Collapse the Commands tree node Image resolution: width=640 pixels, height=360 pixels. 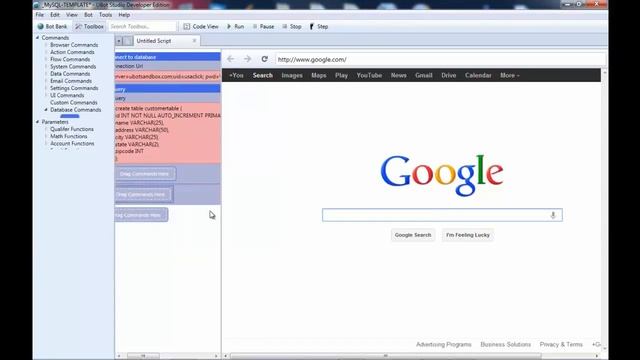click(38, 38)
